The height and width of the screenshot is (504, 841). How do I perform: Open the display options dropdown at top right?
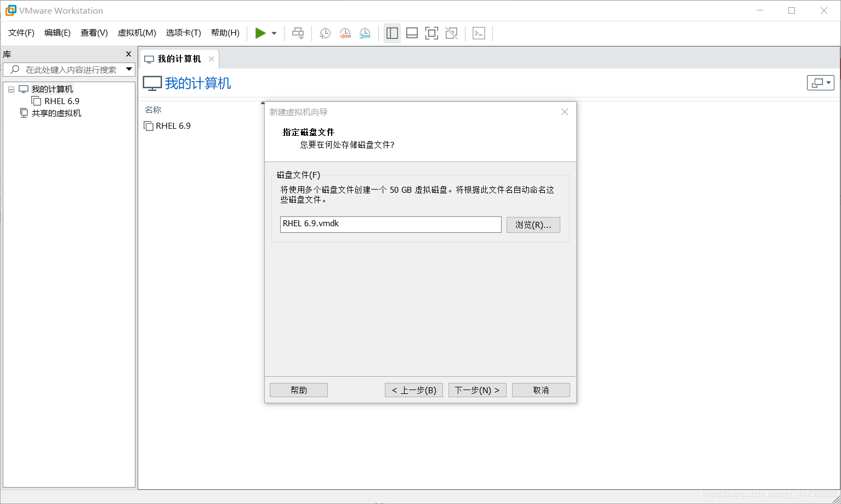820,82
